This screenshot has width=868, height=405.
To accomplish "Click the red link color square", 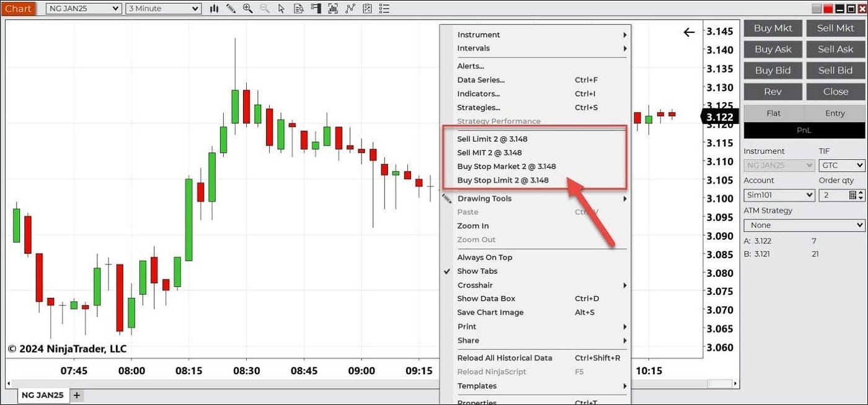I will pyautogui.click(x=827, y=9).
